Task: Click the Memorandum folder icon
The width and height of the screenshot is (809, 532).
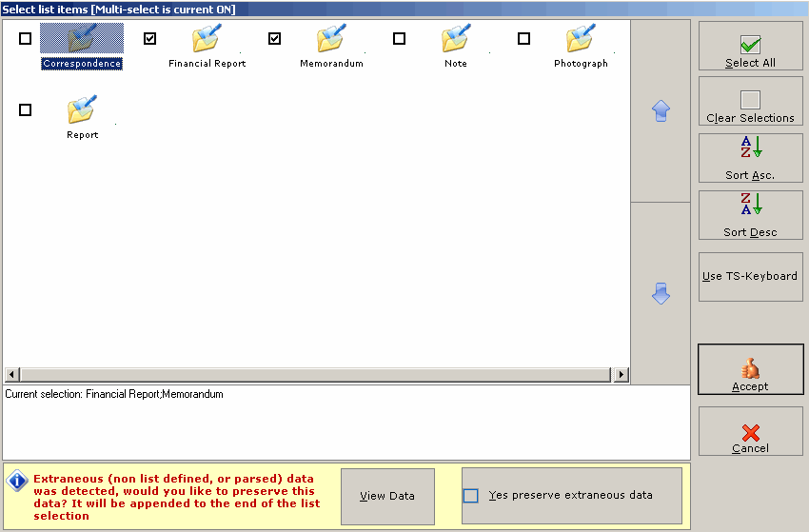Action: [331, 39]
